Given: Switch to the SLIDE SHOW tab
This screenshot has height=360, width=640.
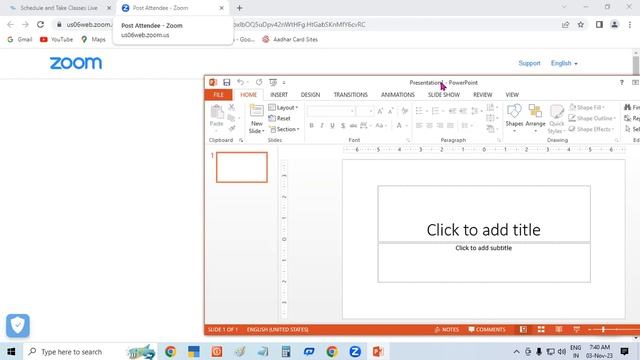Looking at the screenshot, I should coord(444,95).
